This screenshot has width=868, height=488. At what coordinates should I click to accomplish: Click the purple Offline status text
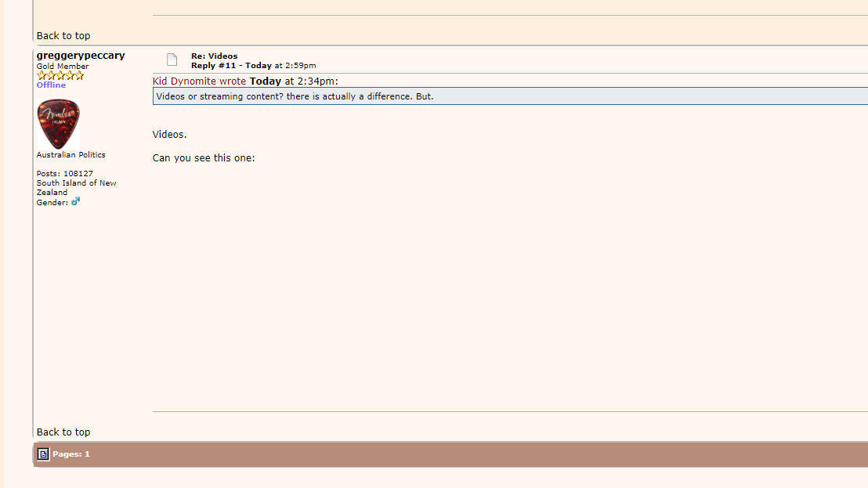pyautogui.click(x=51, y=85)
